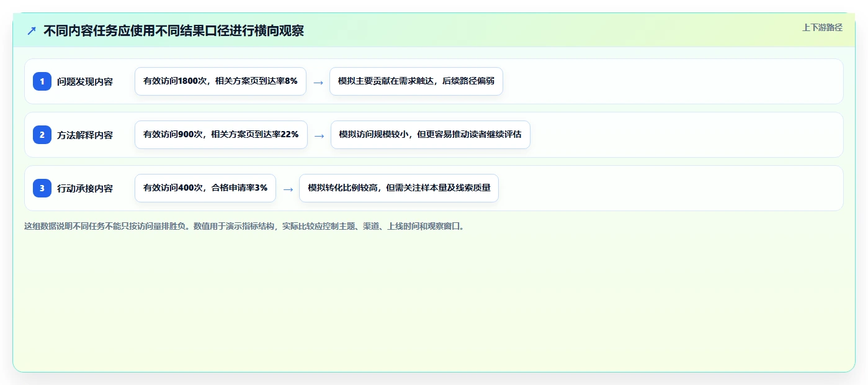Select the 行动承接内容 row label

pos(85,188)
